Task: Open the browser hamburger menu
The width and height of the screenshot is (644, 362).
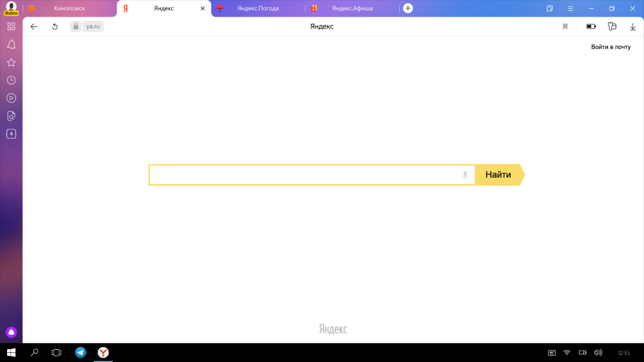Action: tap(570, 8)
